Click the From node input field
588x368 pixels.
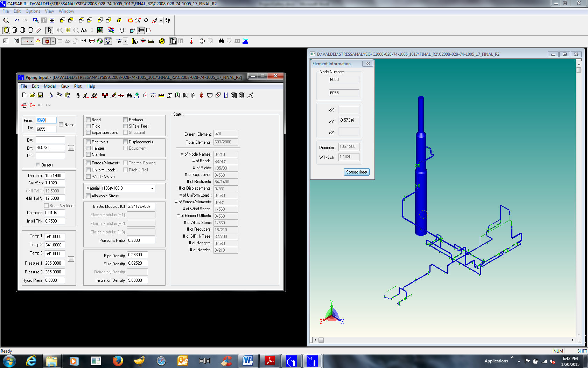(x=46, y=120)
